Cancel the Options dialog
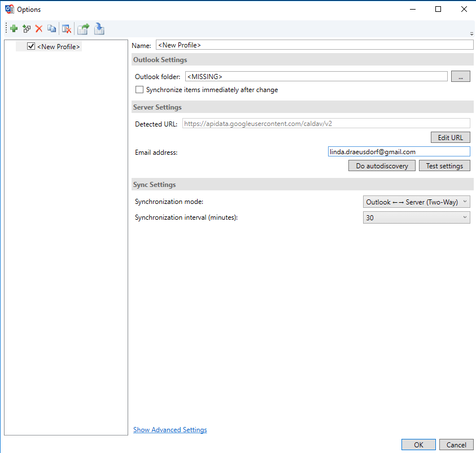Viewport: 476px width, 453px height. click(x=456, y=445)
